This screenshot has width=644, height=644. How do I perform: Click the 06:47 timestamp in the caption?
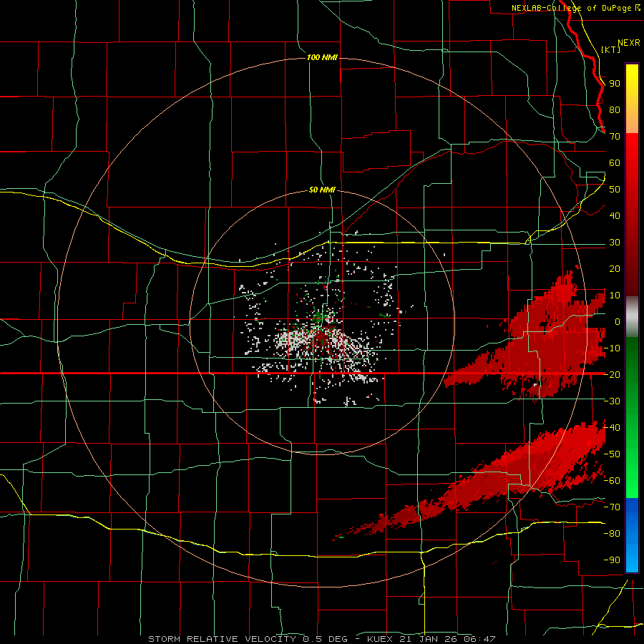[x=479, y=639]
